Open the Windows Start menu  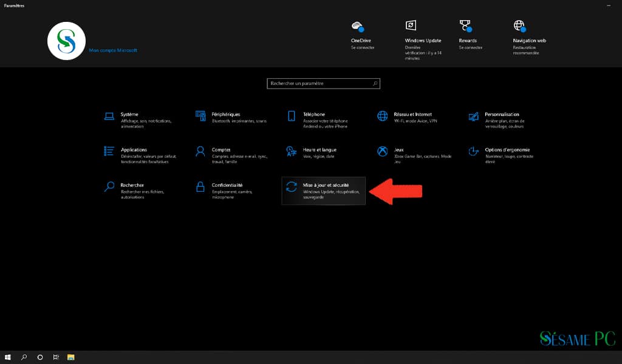tap(7, 357)
